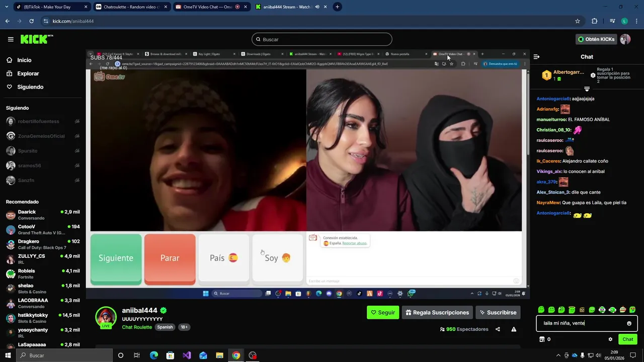Share the stream via share icon
Screen dimensions: 644x362
tap(498, 329)
